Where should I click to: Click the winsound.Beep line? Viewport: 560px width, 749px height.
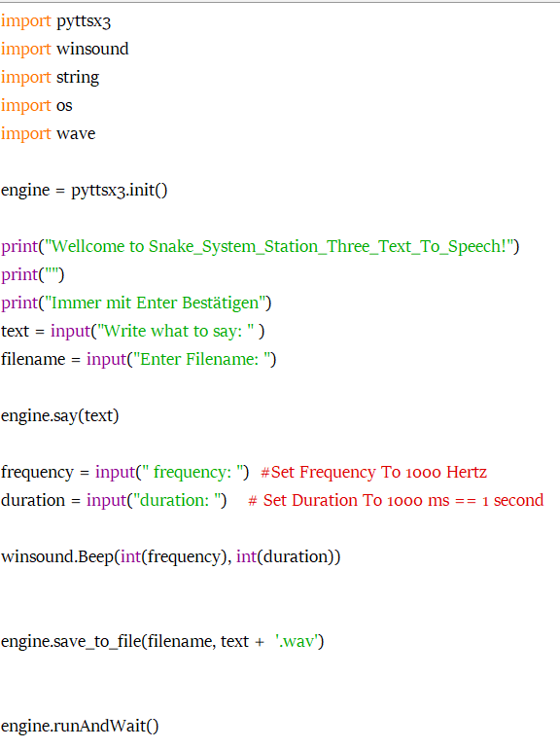pos(171,557)
